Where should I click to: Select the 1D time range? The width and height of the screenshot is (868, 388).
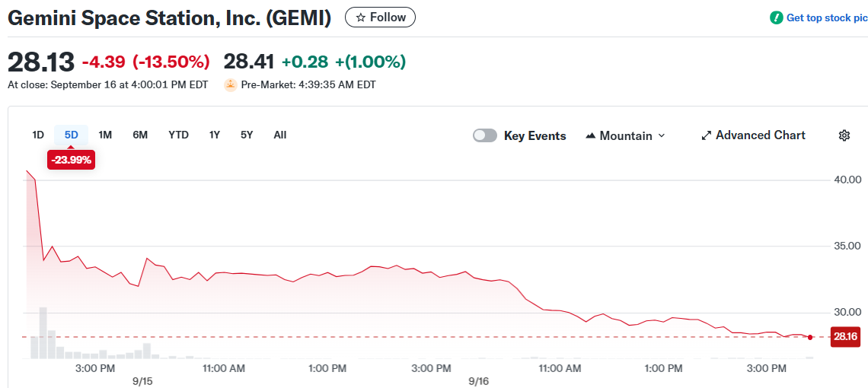pyautogui.click(x=37, y=135)
